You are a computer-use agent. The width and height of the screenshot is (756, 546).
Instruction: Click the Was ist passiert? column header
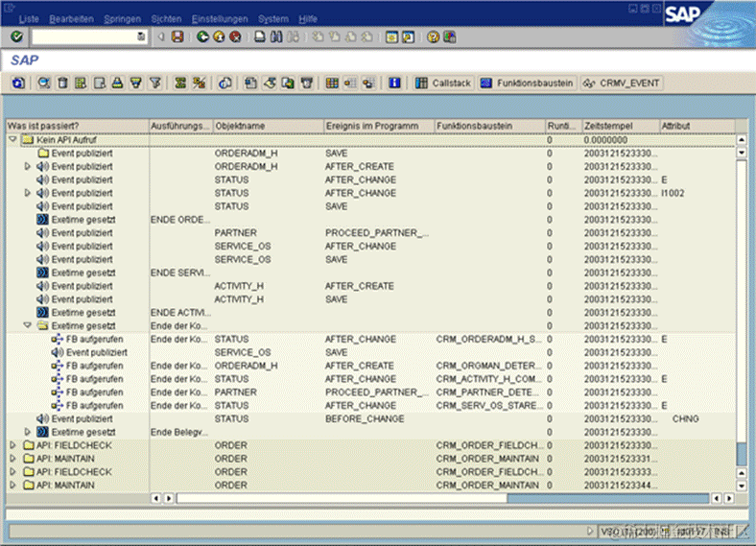tap(77, 126)
